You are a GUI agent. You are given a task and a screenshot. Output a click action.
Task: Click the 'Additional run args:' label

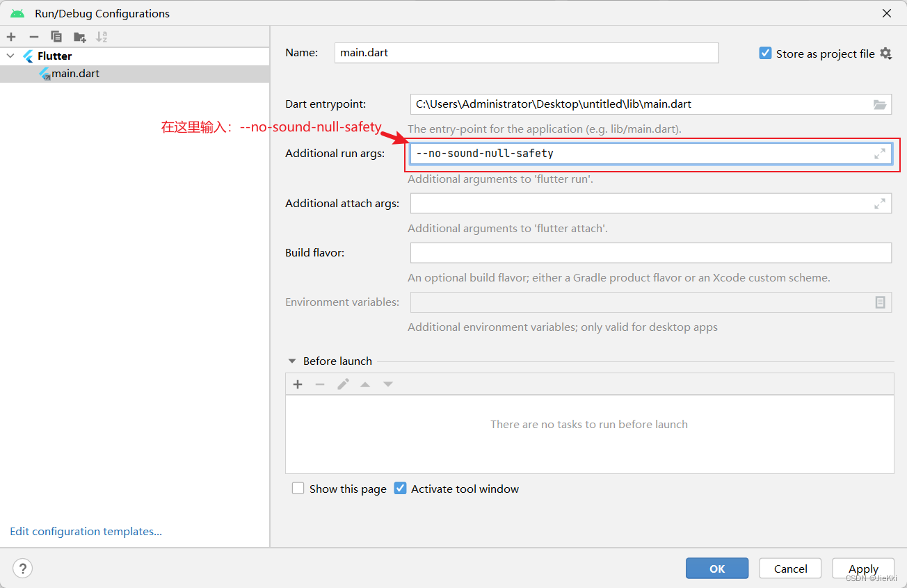(x=335, y=154)
